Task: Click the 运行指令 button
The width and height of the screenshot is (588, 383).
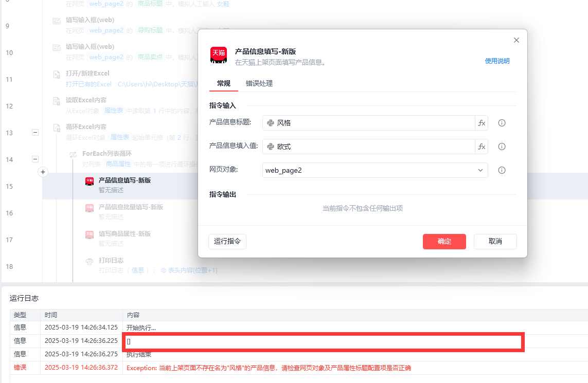Action: pos(227,241)
